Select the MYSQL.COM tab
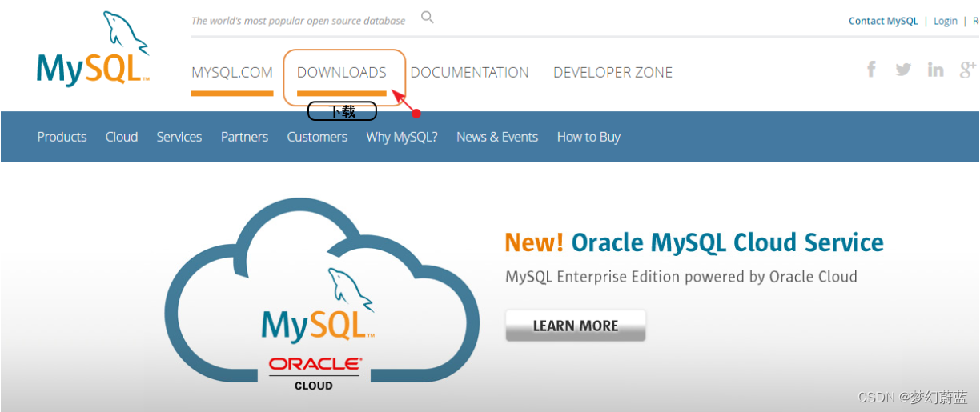The width and height of the screenshot is (980, 412). coord(232,72)
